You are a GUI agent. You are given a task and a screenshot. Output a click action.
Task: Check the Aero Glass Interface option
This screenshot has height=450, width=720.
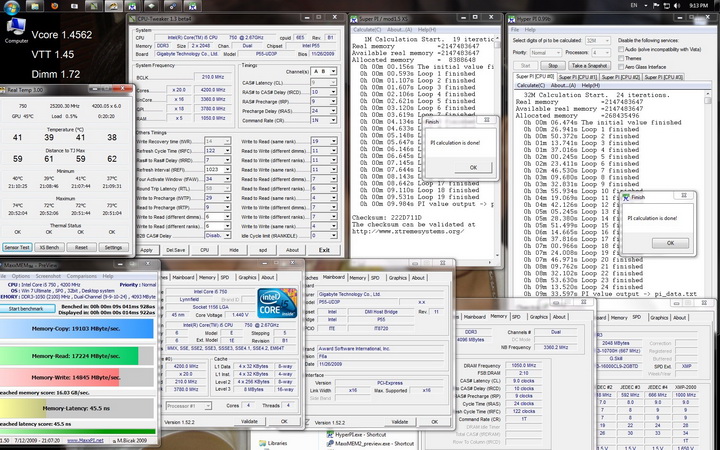(620, 67)
